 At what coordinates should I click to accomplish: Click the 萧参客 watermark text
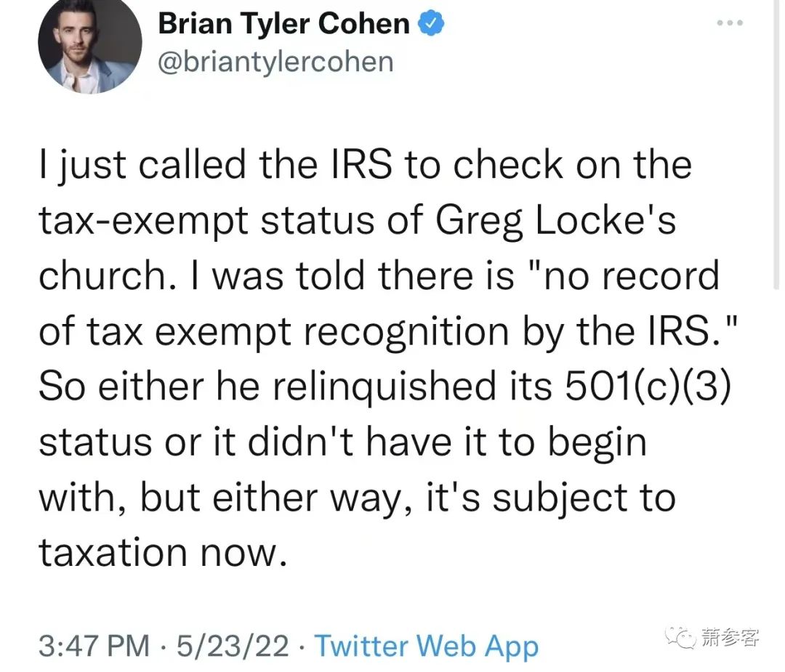coord(730,637)
